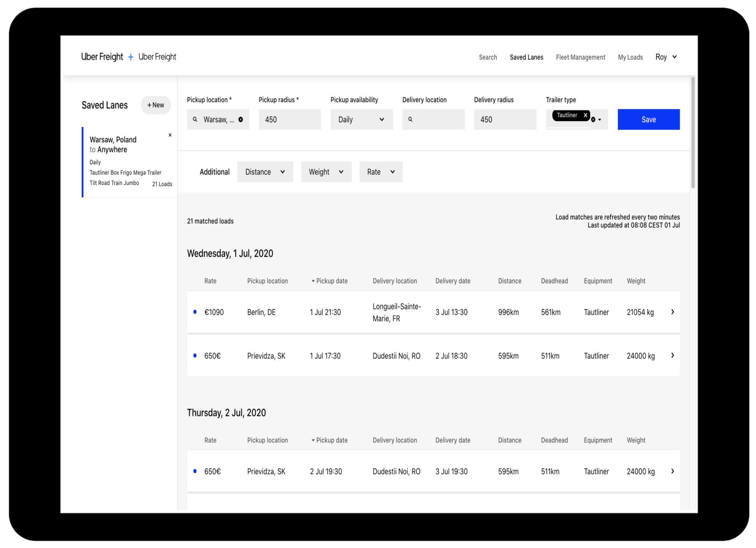Screen dimensions: 756x548
Task: Clear the Warsaw pickup location
Action: coord(240,119)
